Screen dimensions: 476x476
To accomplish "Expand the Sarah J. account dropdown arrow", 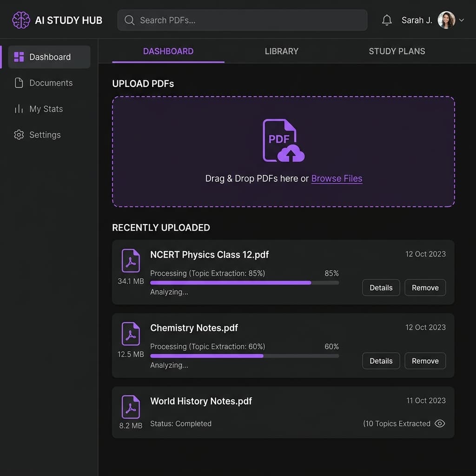I will 462,20.
